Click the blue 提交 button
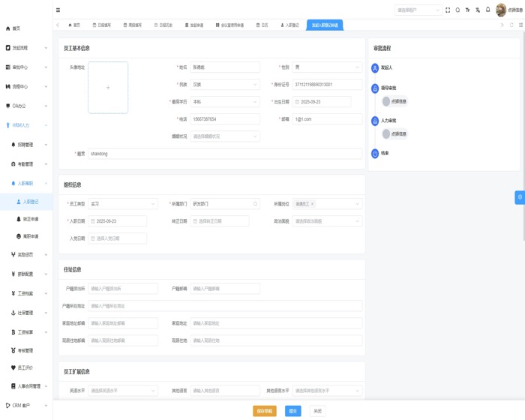The image size is (525, 420). pyautogui.click(x=293, y=411)
